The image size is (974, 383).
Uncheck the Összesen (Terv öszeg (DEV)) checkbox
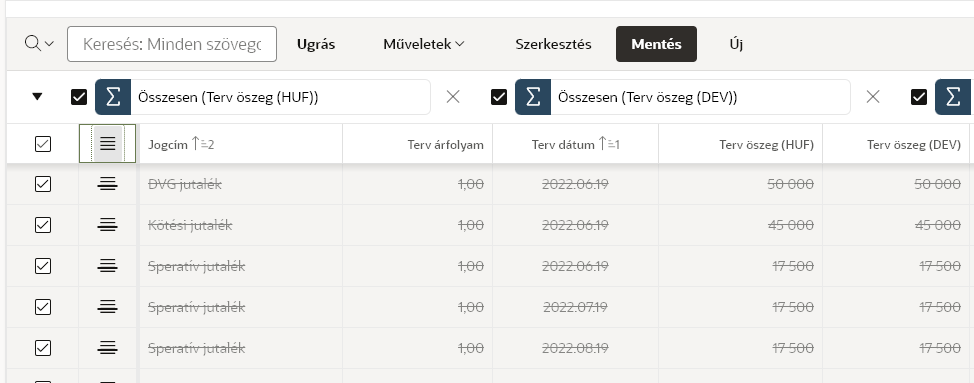coord(499,97)
